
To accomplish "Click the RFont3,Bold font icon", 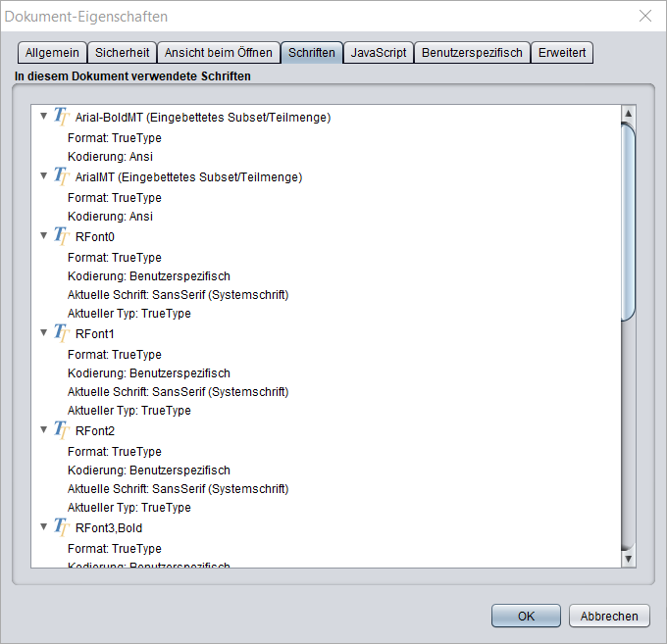I will 62,527.
